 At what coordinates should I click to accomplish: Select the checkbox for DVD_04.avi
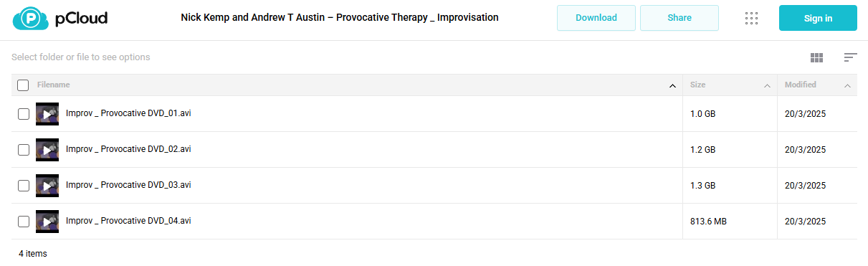tap(23, 221)
